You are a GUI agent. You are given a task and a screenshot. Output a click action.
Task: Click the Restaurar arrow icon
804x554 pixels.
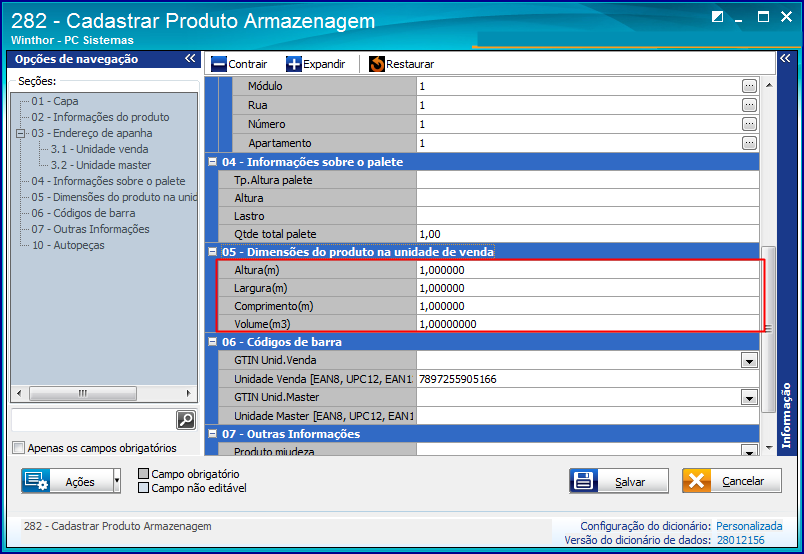377,64
